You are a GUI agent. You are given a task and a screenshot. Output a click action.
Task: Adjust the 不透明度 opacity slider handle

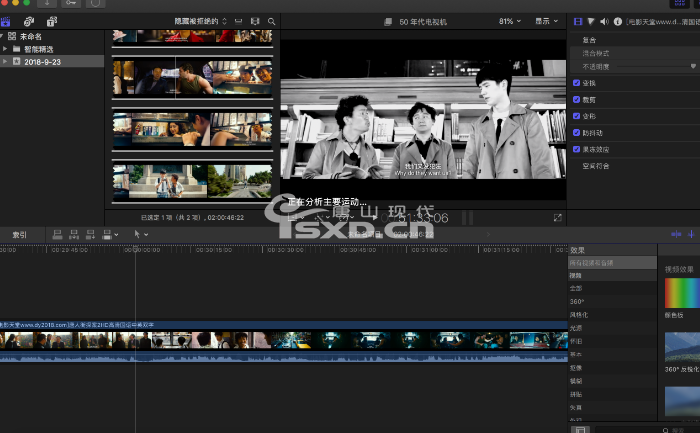[693, 67]
